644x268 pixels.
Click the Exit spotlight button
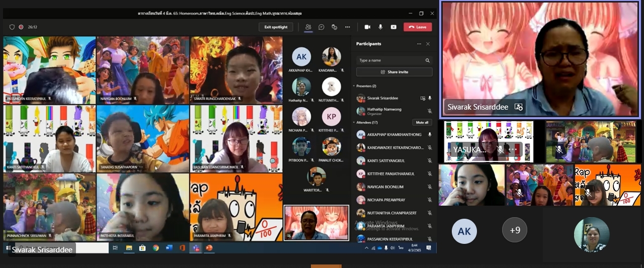pos(276,27)
